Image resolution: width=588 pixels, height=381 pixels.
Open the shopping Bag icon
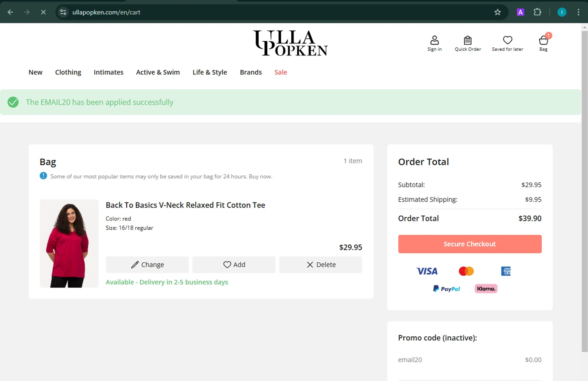543,43
